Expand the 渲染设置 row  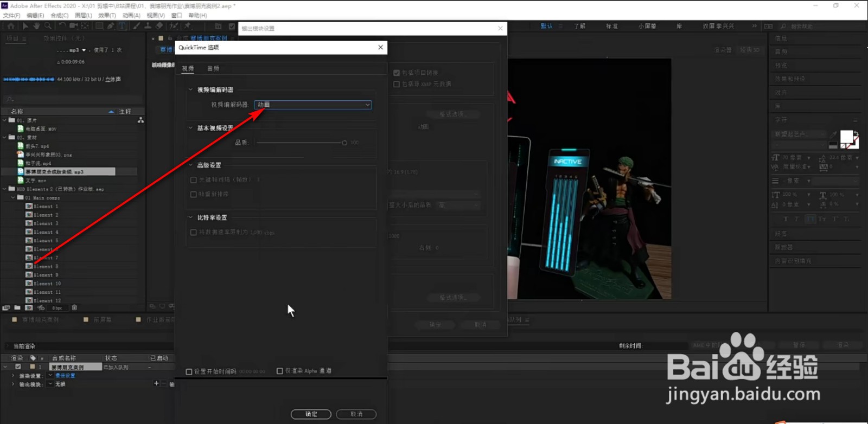pyautogui.click(x=13, y=375)
